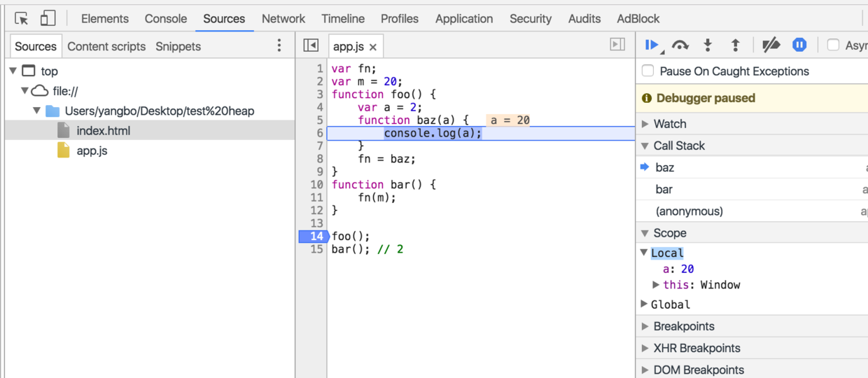Image resolution: width=868 pixels, height=378 pixels.
Task: Open the Application panel
Action: click(464, 19)
